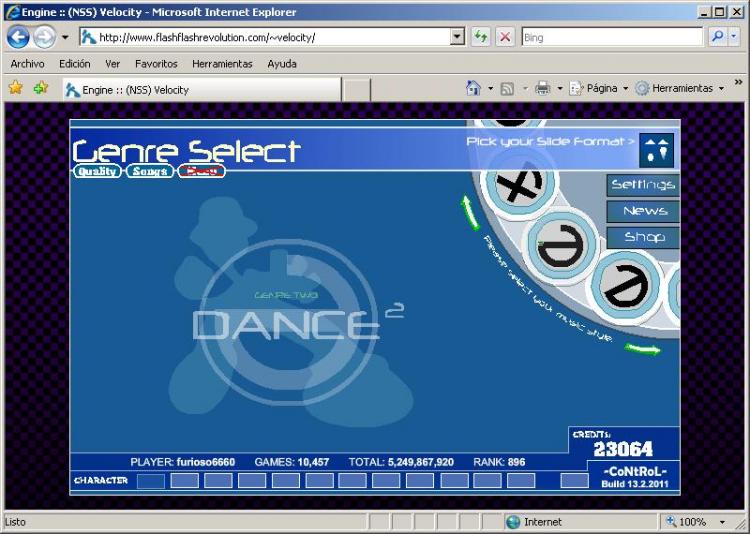Viewport: 750px width, 534px height.
Task: Open the News button in the game
Action: 643,211
